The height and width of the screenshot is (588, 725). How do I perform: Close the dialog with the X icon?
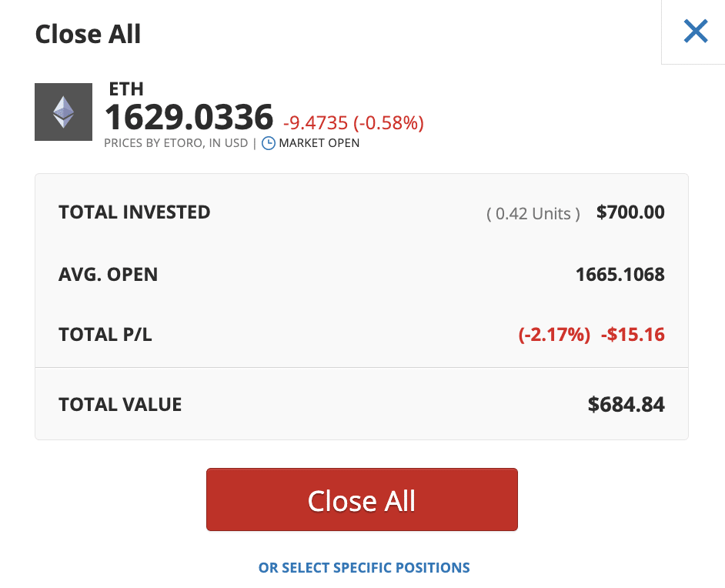pos(696,31)
